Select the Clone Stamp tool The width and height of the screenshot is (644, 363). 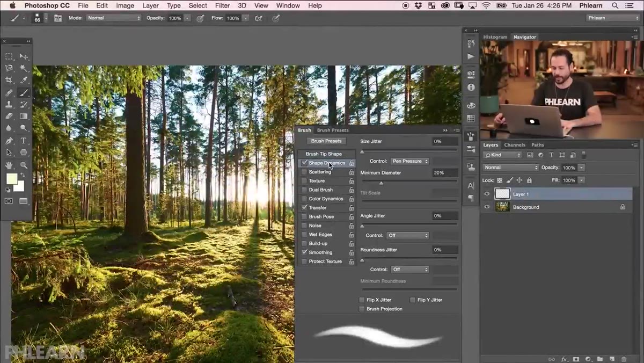coord(9,104)
